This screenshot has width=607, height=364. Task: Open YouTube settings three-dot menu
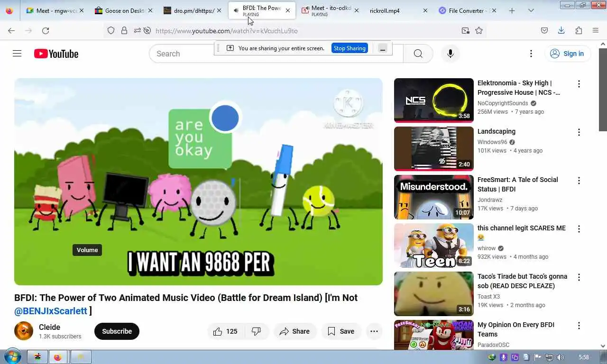click(x=531, y=54)
